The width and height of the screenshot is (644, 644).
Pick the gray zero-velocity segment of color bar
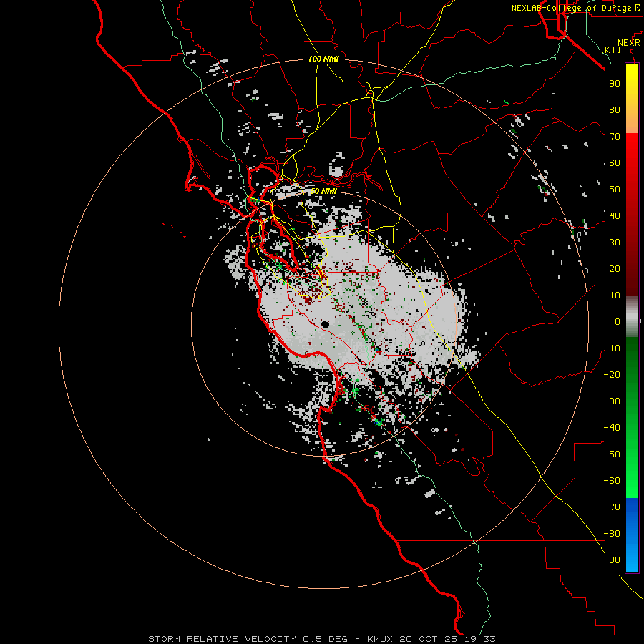coord(632,317)
